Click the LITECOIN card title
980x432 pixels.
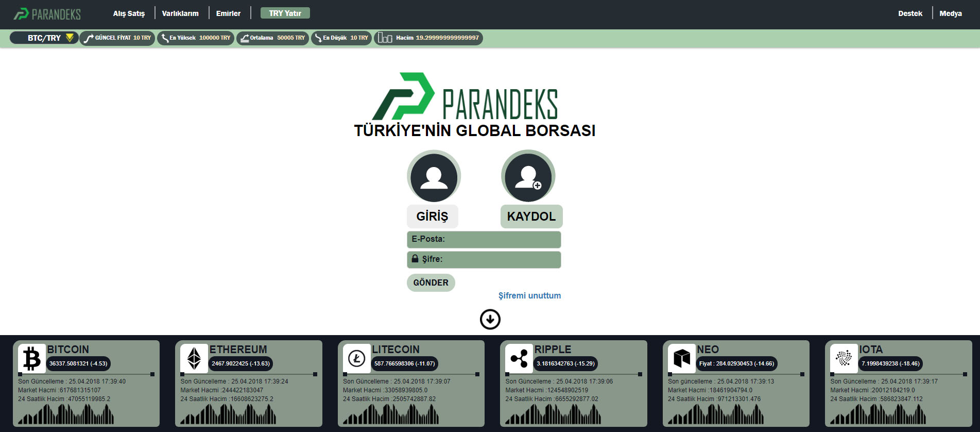click(396, 350)
